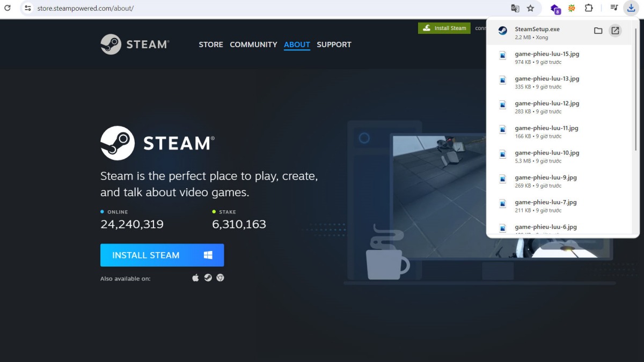Click file icon of game-phieu-luu-13.jpg
This screenshot has height=362, width=644.
tap(502, 80)
